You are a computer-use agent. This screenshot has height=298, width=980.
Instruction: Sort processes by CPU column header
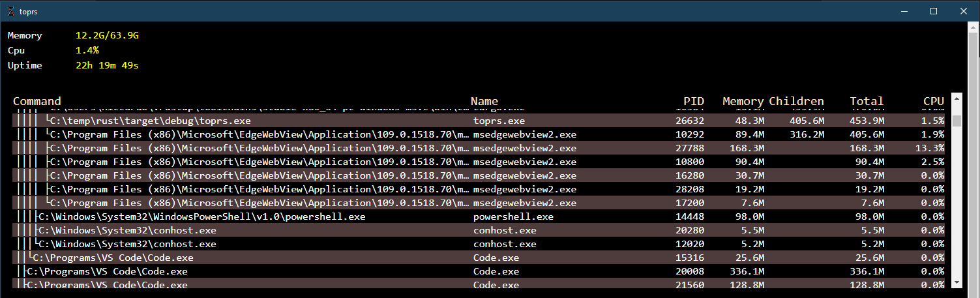tap(933, 101)
